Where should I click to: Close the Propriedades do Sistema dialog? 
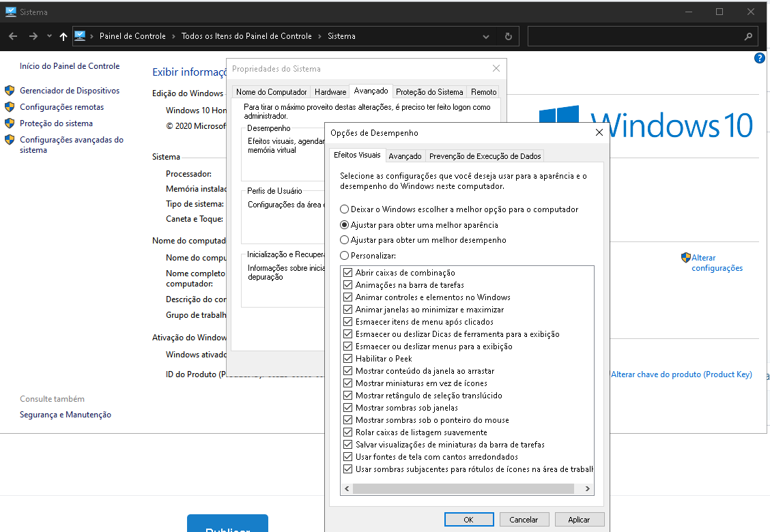[x=496, y=68]
